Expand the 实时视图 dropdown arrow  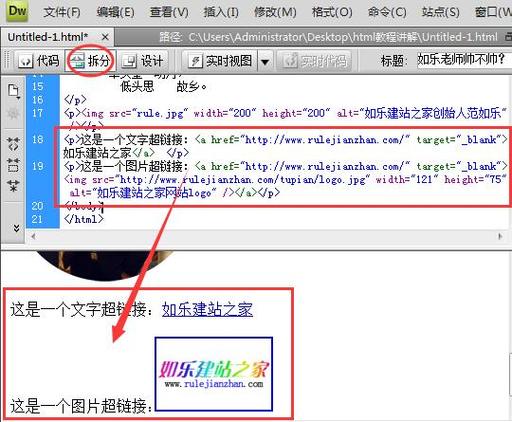[265, 61]
